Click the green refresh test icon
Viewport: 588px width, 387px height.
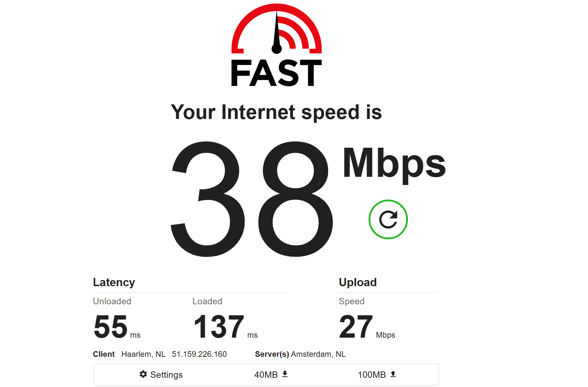(x=388, y=219)
